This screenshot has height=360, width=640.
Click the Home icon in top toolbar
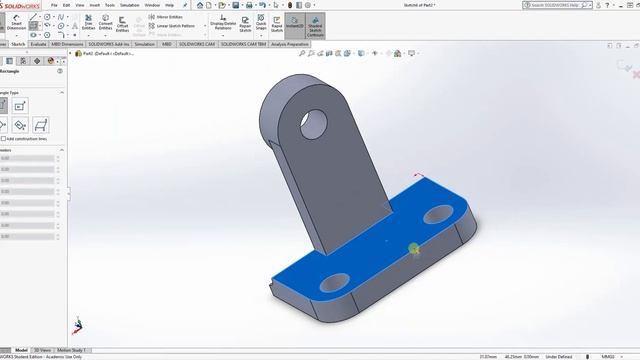pyautogui.click(x=200, y=5)
